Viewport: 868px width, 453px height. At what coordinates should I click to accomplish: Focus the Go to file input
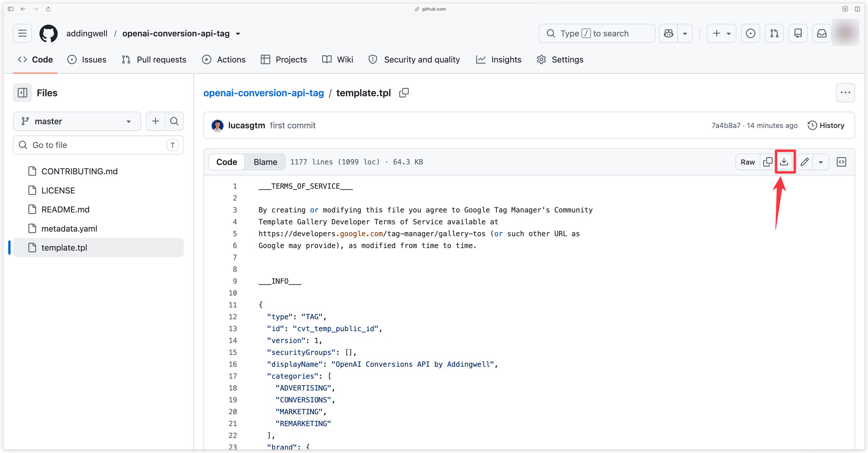[x=98, y=145]
